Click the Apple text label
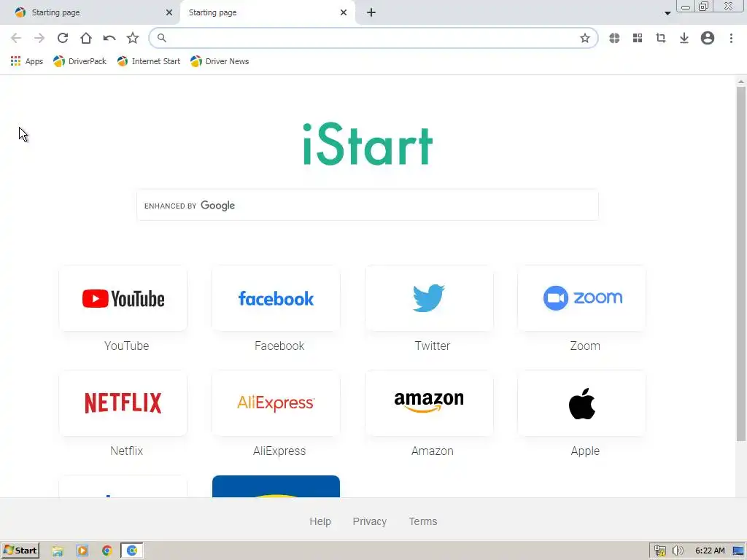Image resolution: width=747 pixels, height=560 pixels. (585, 451)
